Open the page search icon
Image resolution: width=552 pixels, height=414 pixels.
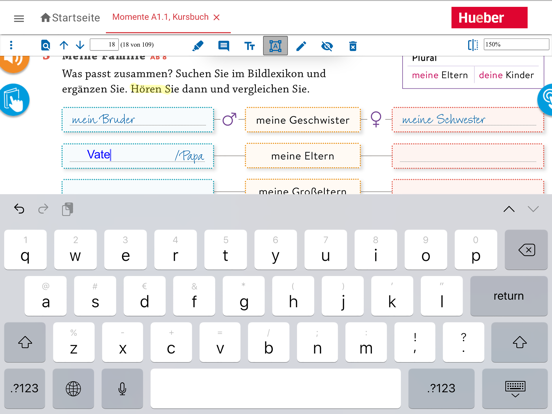coord(45,45)
